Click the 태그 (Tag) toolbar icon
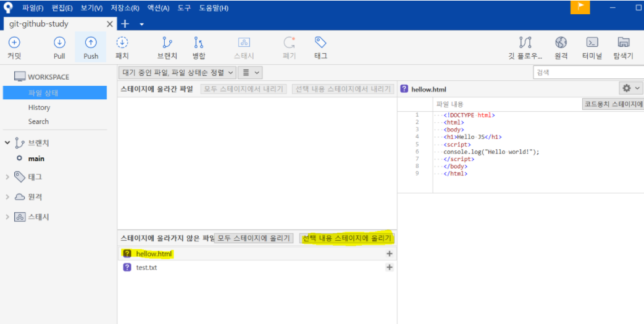This screenshot has width=644, height=324. 320,43
